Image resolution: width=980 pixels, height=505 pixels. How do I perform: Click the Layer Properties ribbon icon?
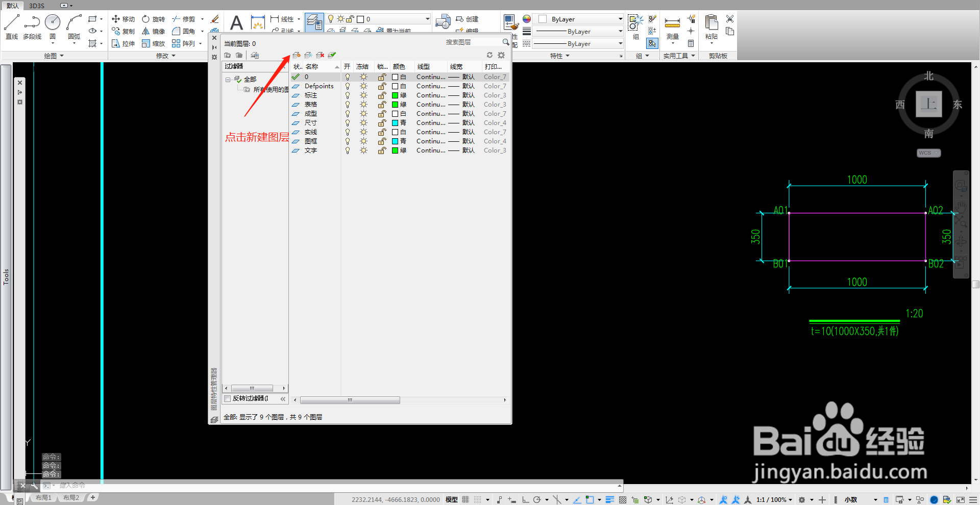click(x=314, y=22)
